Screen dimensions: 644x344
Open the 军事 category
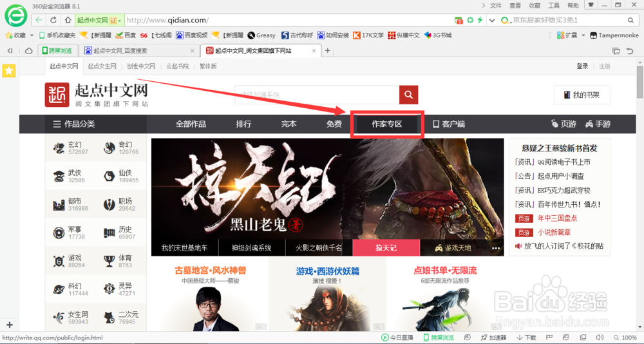pyautogui.click(x=69, y=233)
